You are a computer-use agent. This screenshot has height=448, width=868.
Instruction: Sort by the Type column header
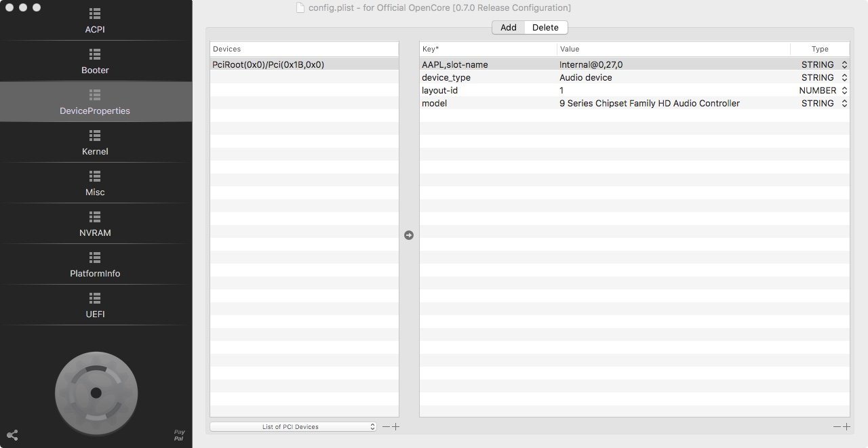pos(820,49)
